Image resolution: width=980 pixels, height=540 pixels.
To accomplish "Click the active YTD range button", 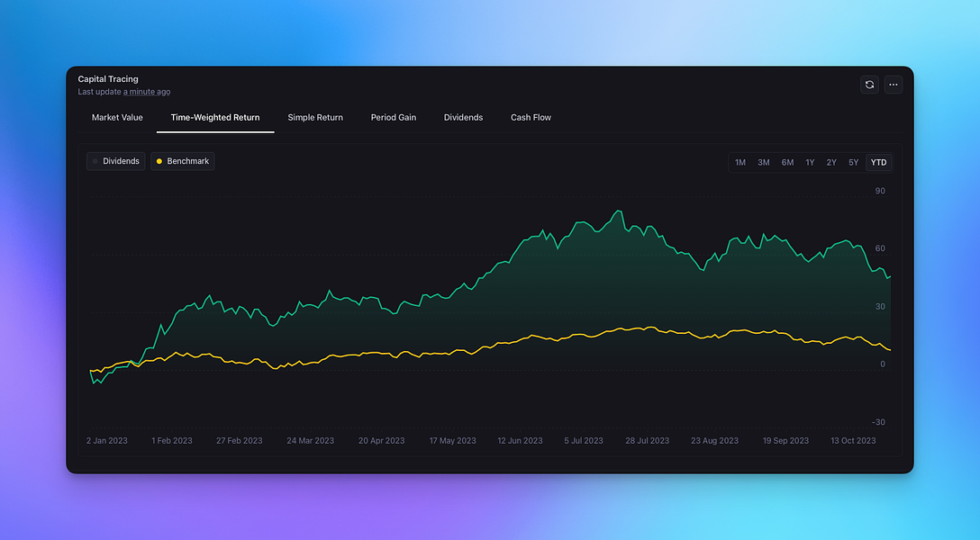I will coord(879,162).
